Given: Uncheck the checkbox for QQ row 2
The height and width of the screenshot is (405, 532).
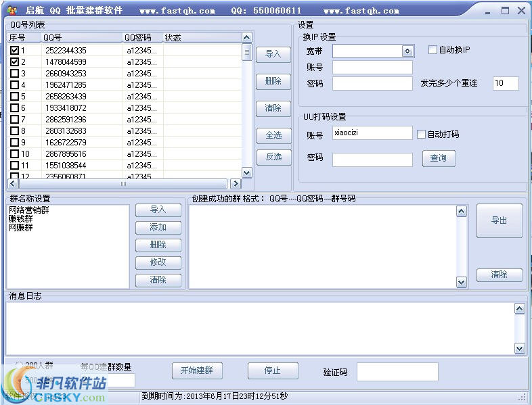Looking at the screenshot, I should (x=14, y=62).
